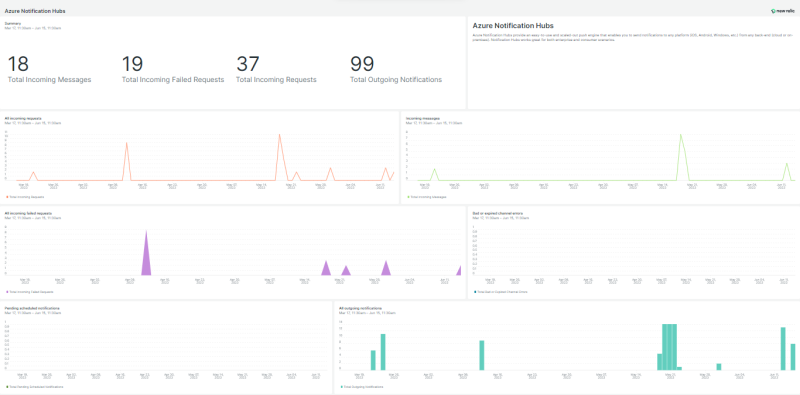
Task: Select the 19 Total Incoming Failed Requests value
Action: click(x=132, y=64)
